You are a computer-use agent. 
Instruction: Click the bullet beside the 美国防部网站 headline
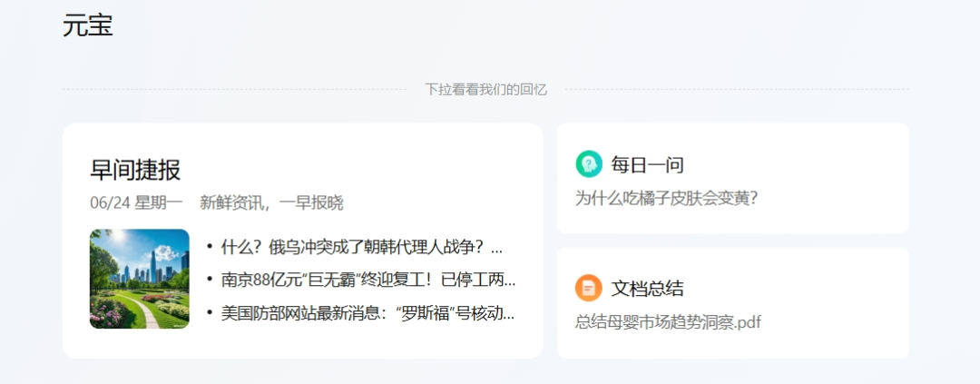(x=210, y=313)
